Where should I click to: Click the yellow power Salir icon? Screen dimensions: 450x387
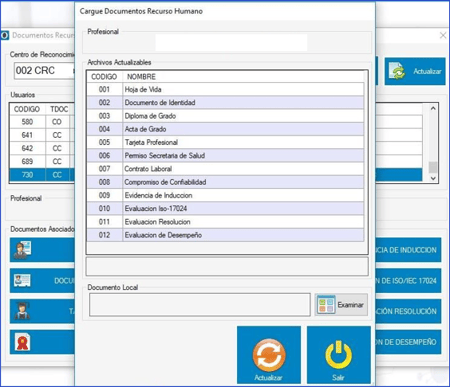pyautogui.click(x=339, y=355)
